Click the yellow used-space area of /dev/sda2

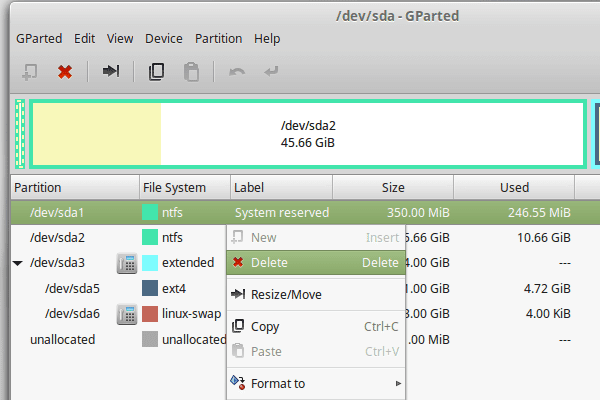click(97, 134)
